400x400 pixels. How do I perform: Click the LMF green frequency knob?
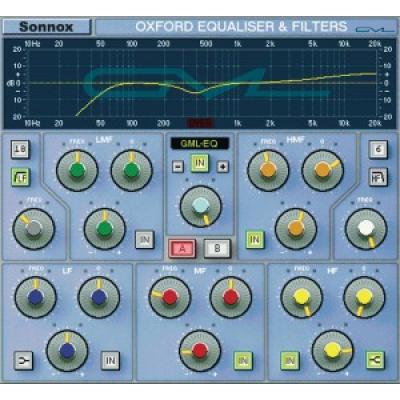[77, 170]
